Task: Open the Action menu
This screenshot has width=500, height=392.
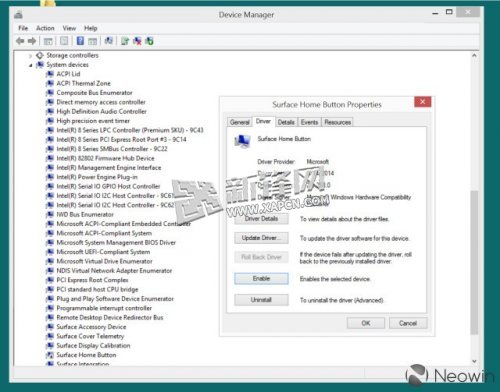Action: [45, 28]
